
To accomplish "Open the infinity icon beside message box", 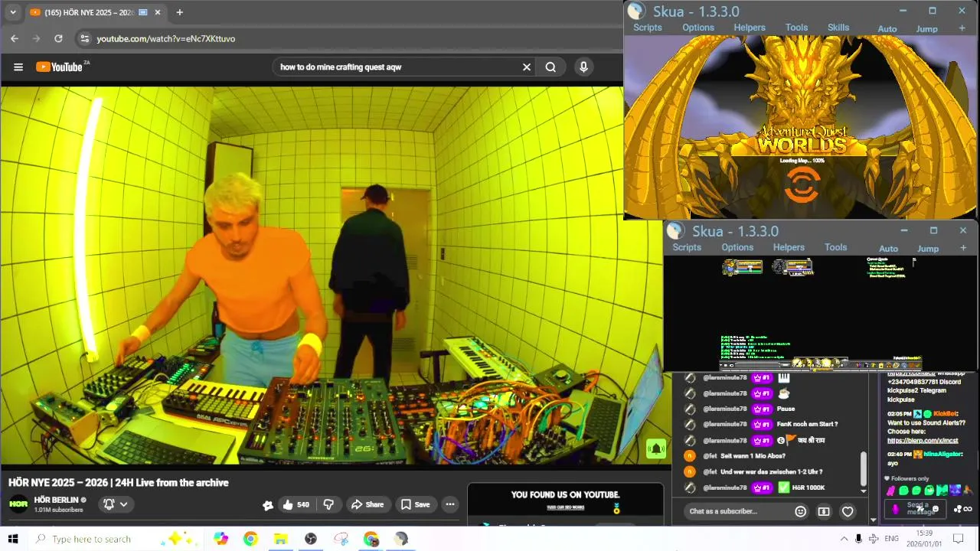I will point(968,509).
